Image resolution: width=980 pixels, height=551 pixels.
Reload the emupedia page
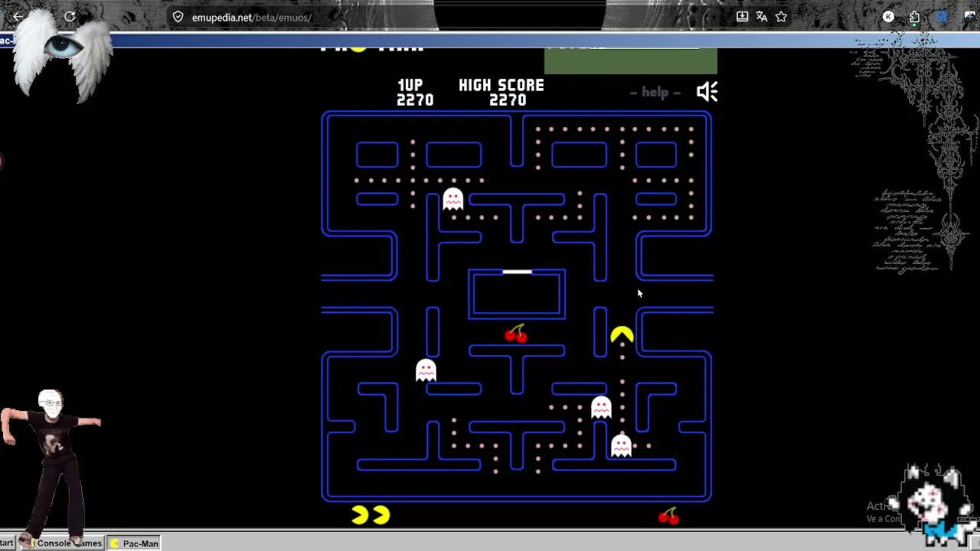[70, 17]
